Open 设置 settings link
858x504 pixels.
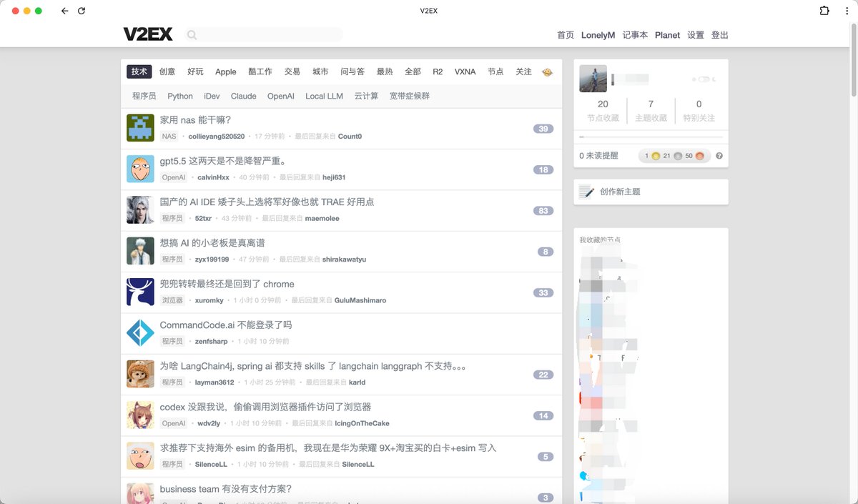tap(696, 35)
